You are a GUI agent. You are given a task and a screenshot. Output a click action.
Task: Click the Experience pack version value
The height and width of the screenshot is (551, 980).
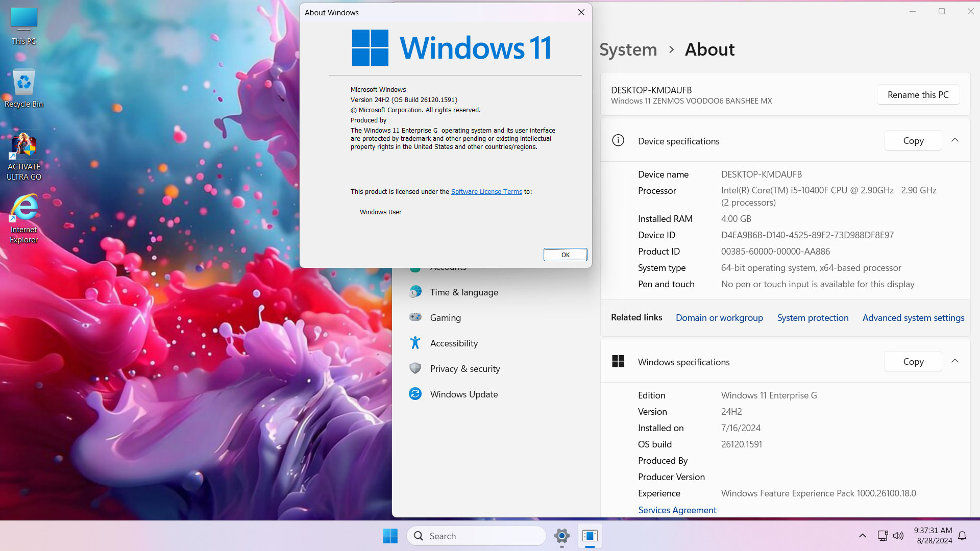(818, 493)
